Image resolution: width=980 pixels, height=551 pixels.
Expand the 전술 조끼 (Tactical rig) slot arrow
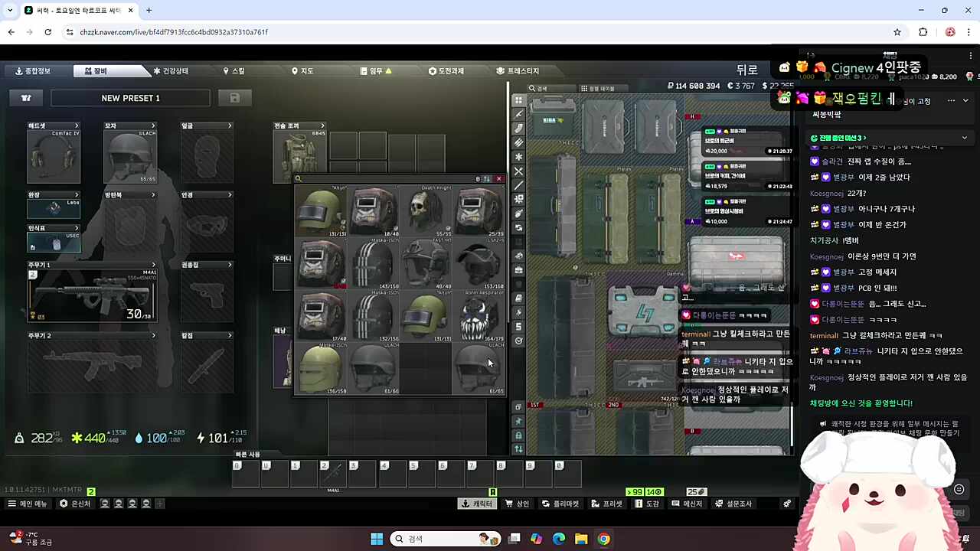(322, 126)
